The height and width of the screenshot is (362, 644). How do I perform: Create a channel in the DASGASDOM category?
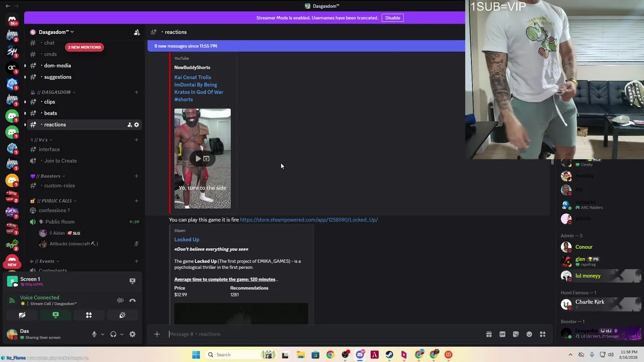(x=136, y=93)
